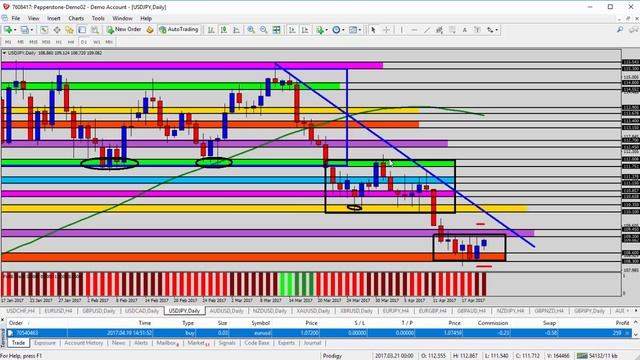Open the Insert menu

pos(53,18)
